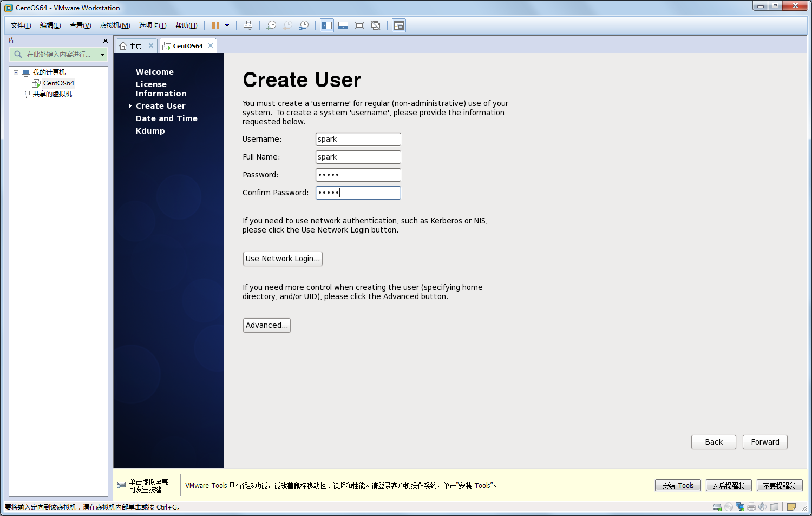
Task: Click the network adapter status icon
Action: [740, 507]
